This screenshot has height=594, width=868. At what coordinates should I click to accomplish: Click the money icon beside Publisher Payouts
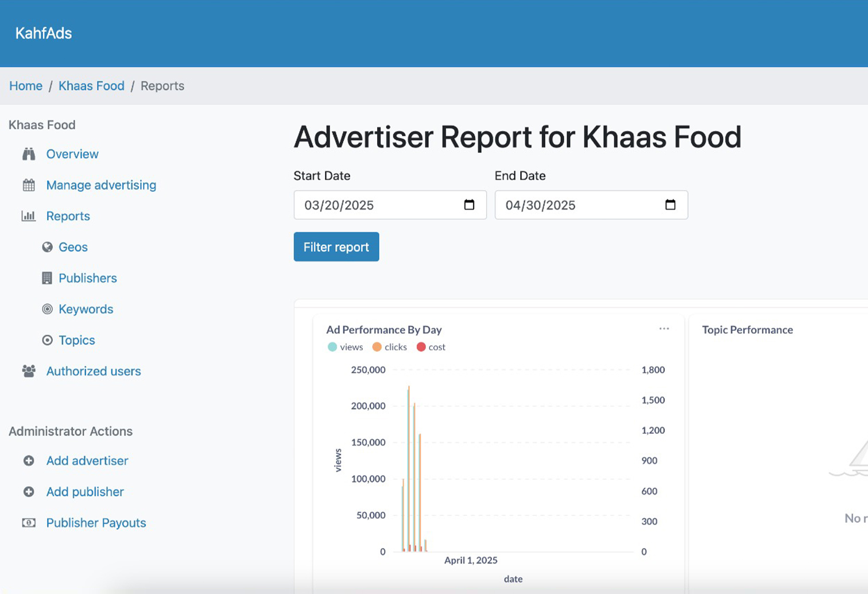[x=29, y=523]
